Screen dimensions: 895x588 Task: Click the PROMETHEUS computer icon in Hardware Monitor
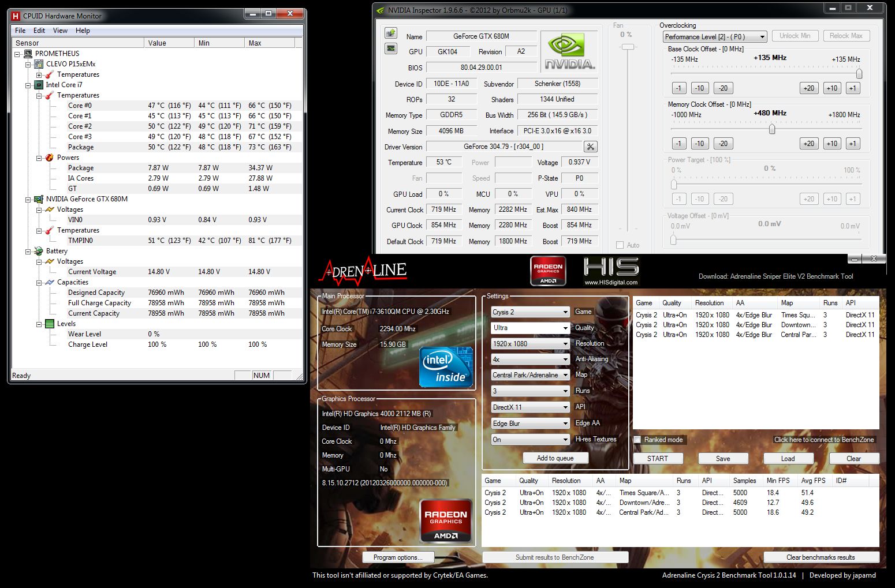28,53
